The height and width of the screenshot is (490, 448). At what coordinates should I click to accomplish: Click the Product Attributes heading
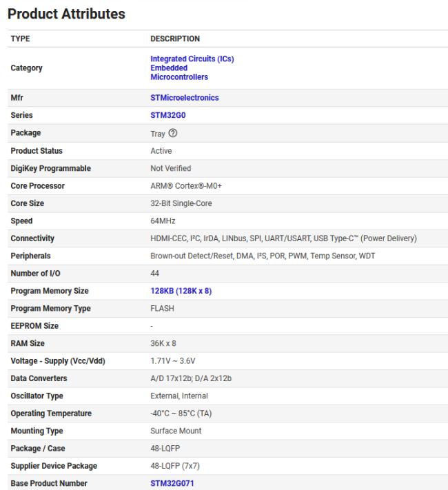66,13
